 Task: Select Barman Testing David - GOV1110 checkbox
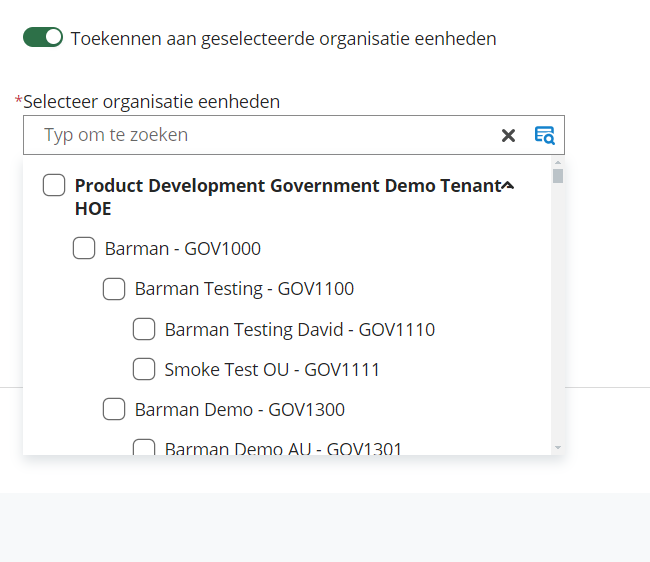144,329
